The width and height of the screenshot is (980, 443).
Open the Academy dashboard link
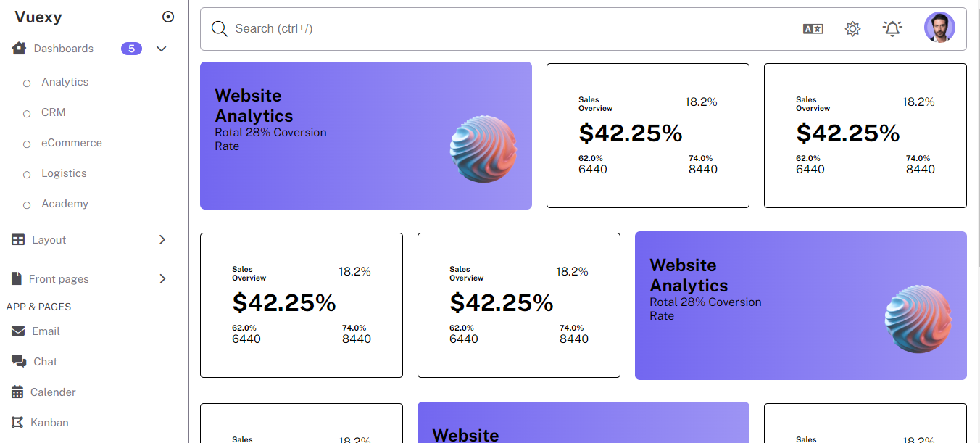pos(65,204)
